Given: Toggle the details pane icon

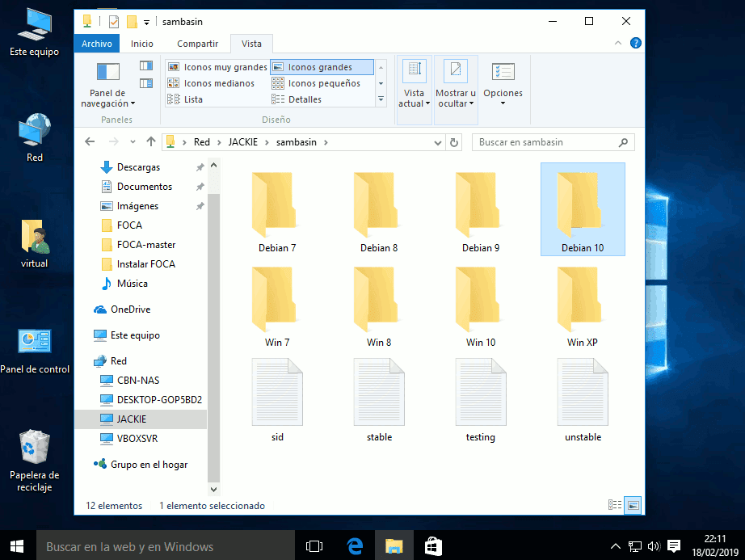Looking at the screenshot, I should coord(146,83).
